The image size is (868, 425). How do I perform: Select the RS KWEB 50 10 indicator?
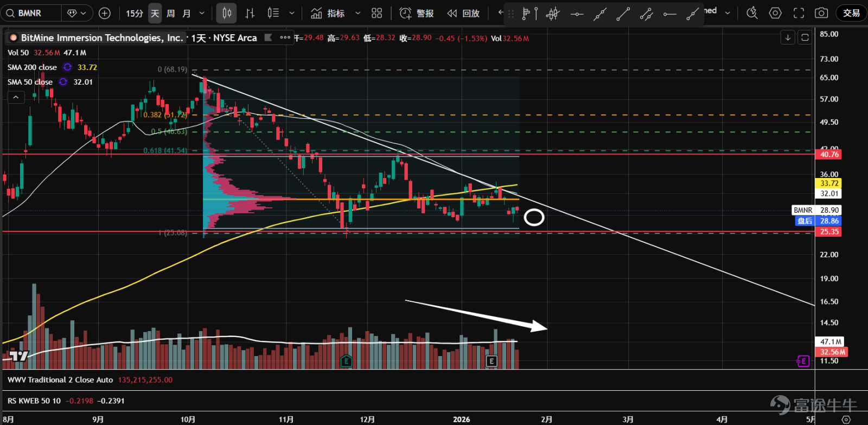coord(34,401)
